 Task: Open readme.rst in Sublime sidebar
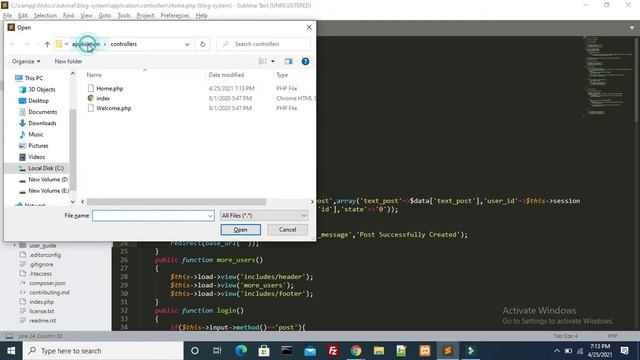42,320
